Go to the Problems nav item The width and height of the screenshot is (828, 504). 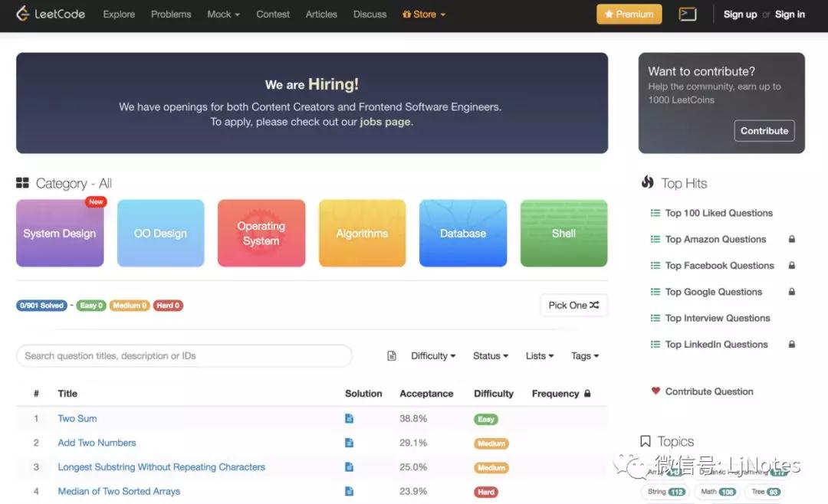pos(171,15)
